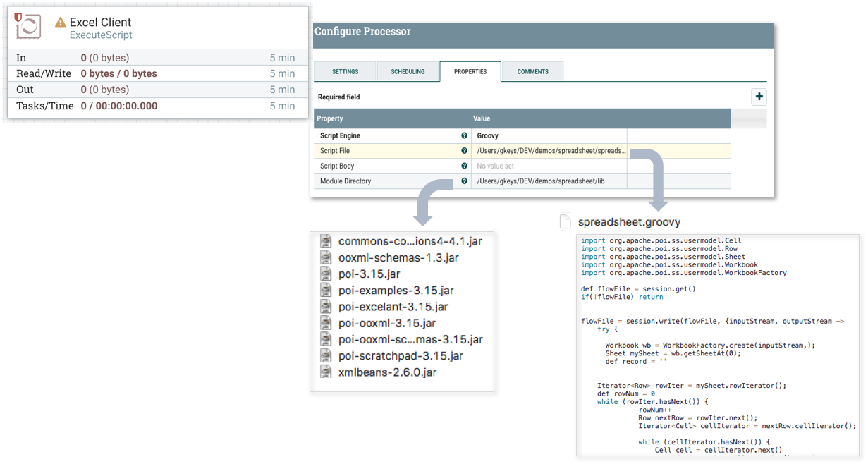This screenshot has width=868, height=464.
Task: Click the help icon beside Script File
Action: pyautogui.click(x=464, y=151)
